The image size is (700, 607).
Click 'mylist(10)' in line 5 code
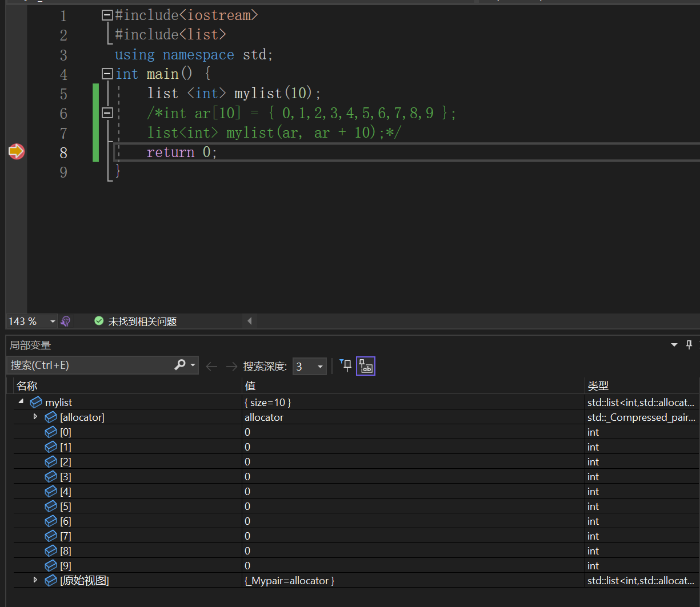coord(274,94)
